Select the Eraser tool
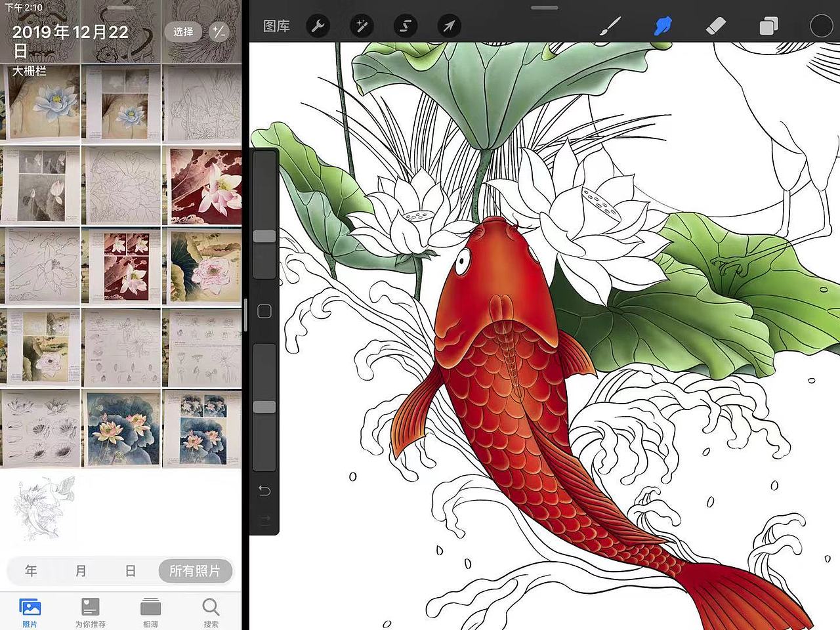840x630 pixels. [x=716, y=26]
